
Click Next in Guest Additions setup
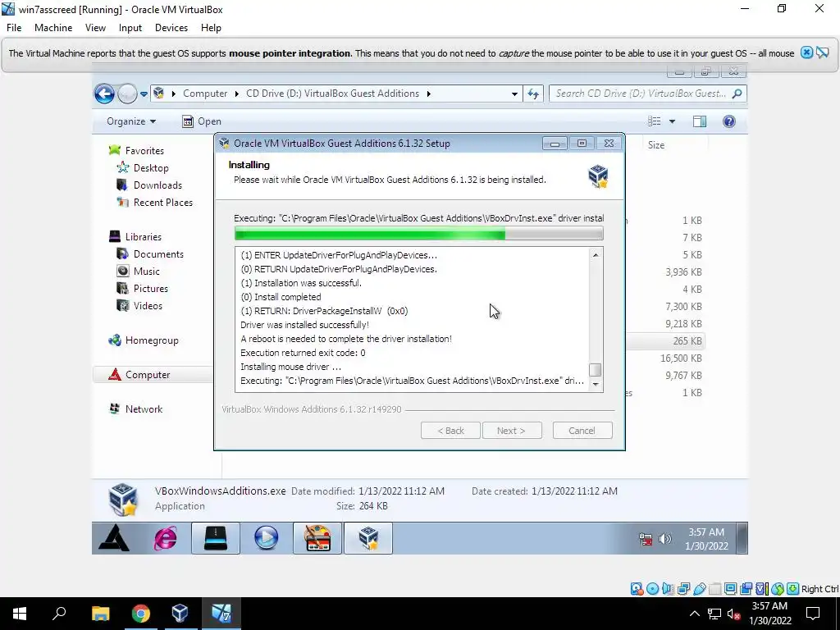coord(512,430)
